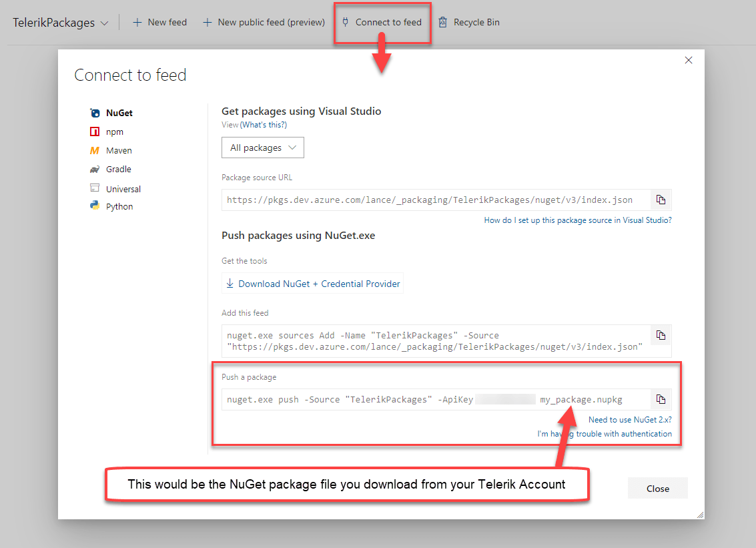The height and width of the screenshot is (548, 756).
Task: Open the trouble with authentication link
Action: pos(604,434)
